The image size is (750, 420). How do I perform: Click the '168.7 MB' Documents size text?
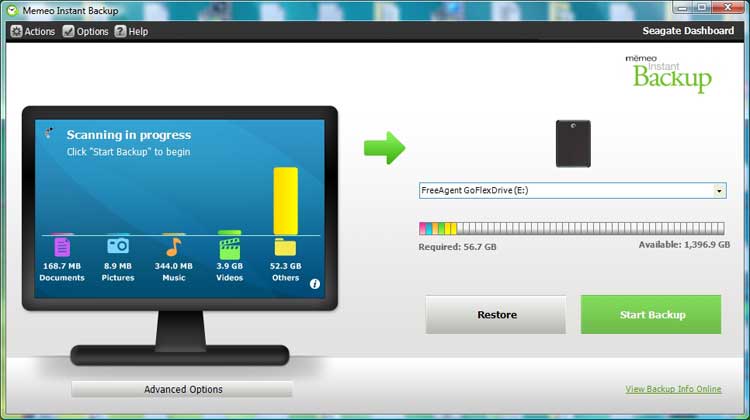coord(62,266)
